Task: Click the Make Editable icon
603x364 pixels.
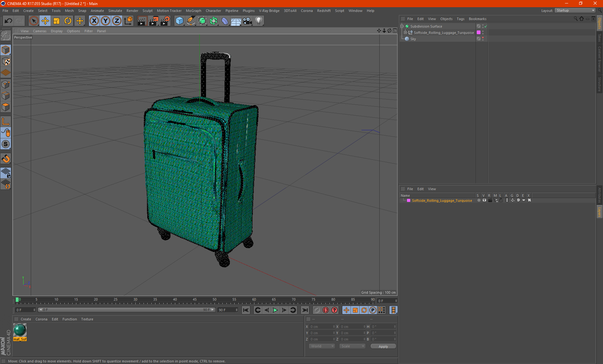Action: point(6,35)
